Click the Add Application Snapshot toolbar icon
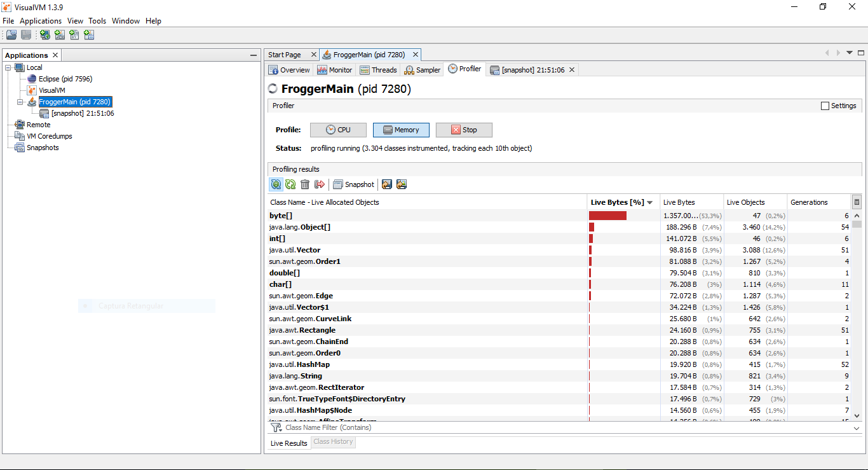Viewport: 868px width, 470px height. click(89, 35)
